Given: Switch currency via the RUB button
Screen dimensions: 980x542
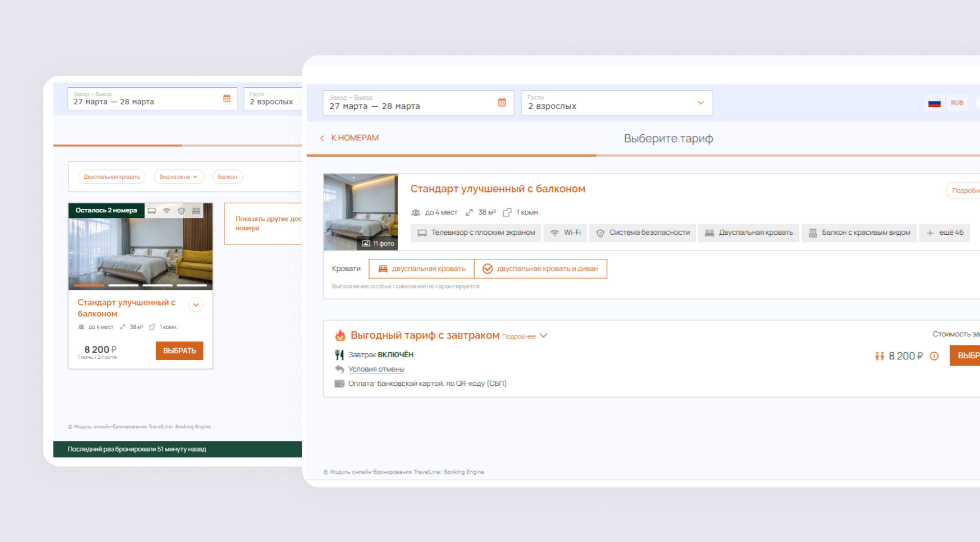Looking at the screenshot, I should click(957, 103).
